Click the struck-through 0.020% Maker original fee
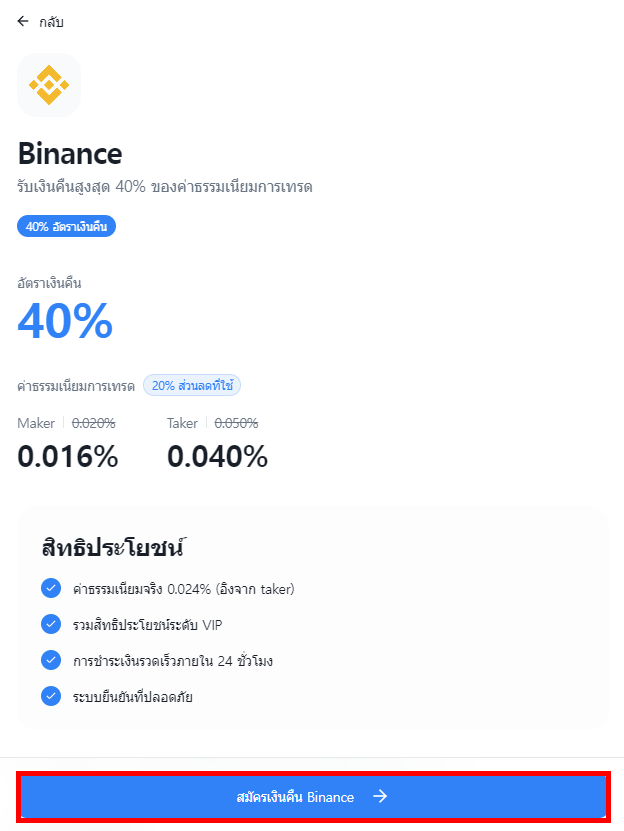This screenshot has height=831, width=624. click(x=94, y=423)
